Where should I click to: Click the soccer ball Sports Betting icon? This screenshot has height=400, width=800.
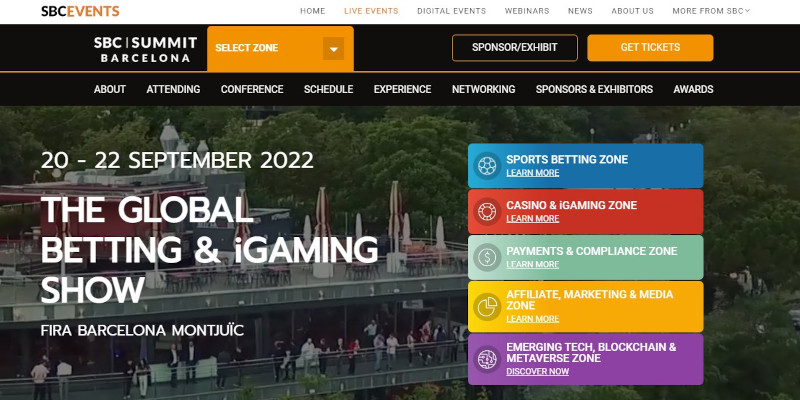(x=487, y=166)
